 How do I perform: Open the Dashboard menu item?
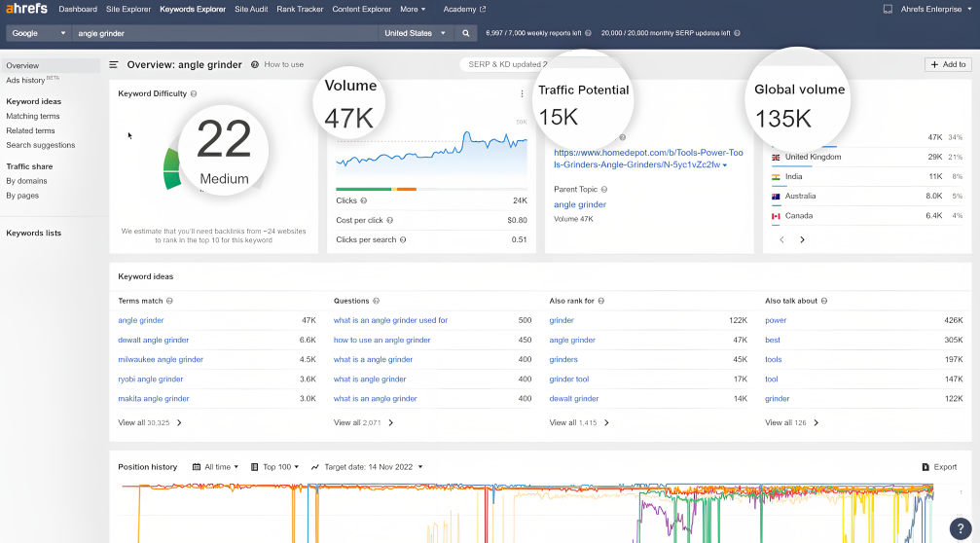pos(78,10)
